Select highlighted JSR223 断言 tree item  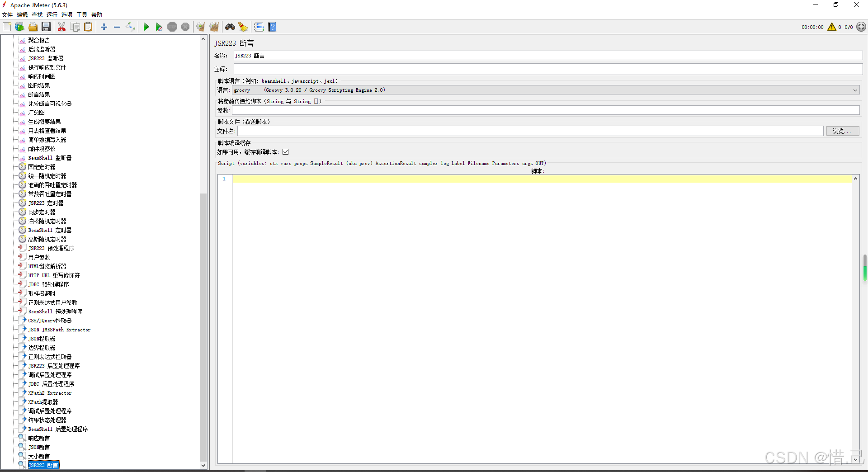tap(43, 465)
